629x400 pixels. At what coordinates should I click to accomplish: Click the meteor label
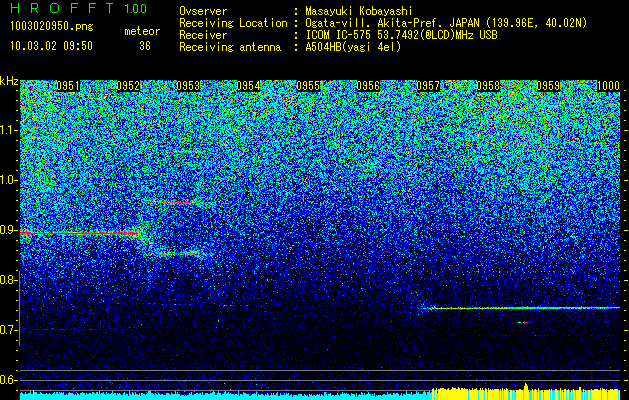point(142,31)
